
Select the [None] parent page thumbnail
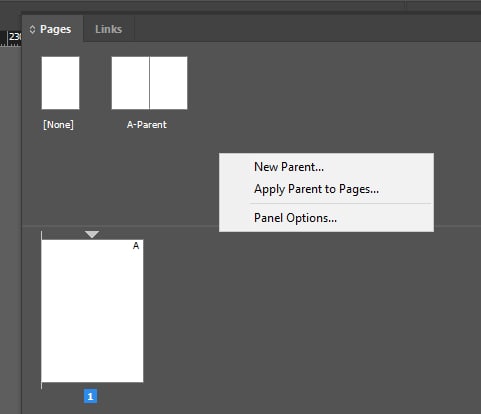pyautogui.click(x=60, y=83)
